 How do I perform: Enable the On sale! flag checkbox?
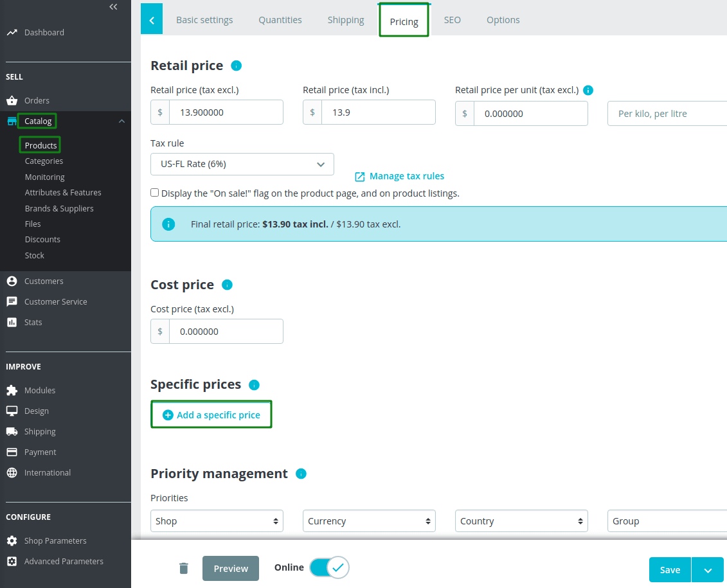point(154,192)
